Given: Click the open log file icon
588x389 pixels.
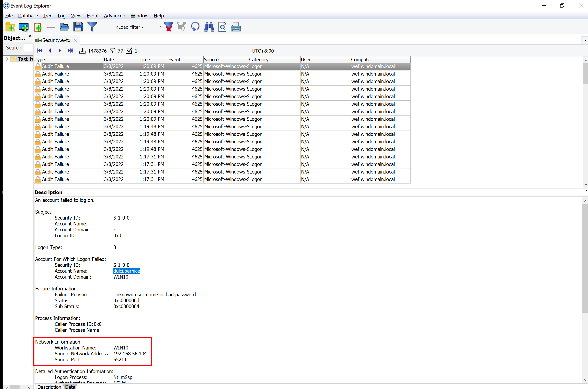Looking at the screenshot, I should click(64, 27).
